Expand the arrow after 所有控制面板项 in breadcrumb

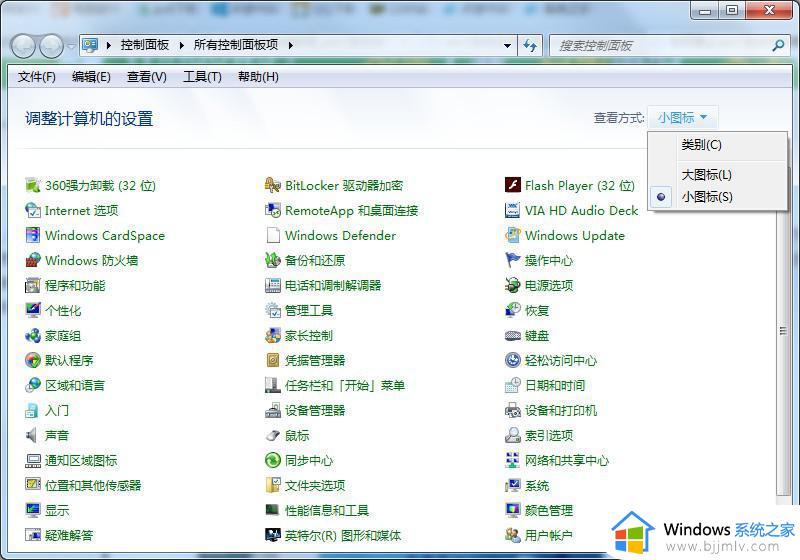pyautogui.click(x=290, y=45)
